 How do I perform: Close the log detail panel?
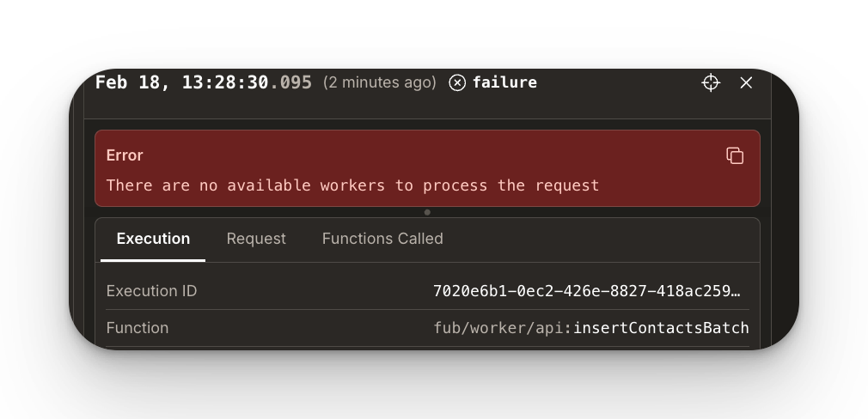pos(746,82)
